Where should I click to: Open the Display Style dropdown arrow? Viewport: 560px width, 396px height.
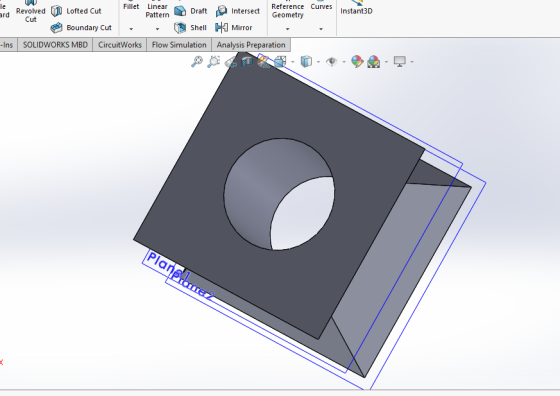(318, 62)
